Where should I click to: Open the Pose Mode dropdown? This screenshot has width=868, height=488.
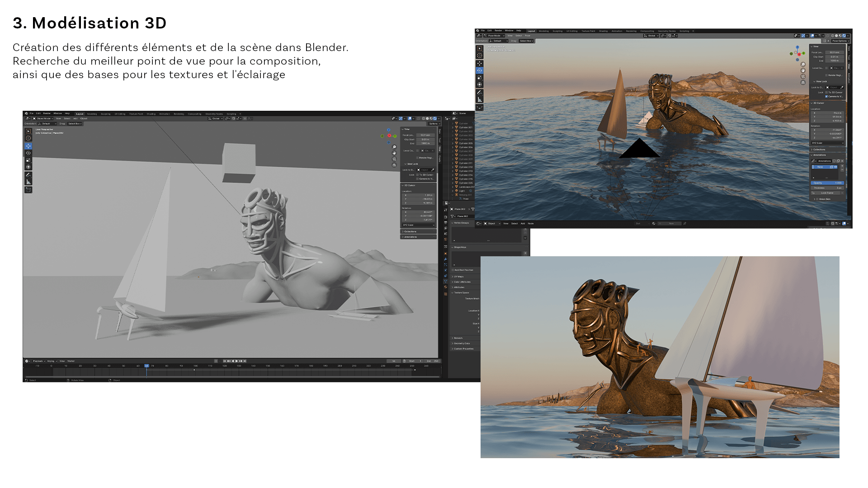[493, 36]
